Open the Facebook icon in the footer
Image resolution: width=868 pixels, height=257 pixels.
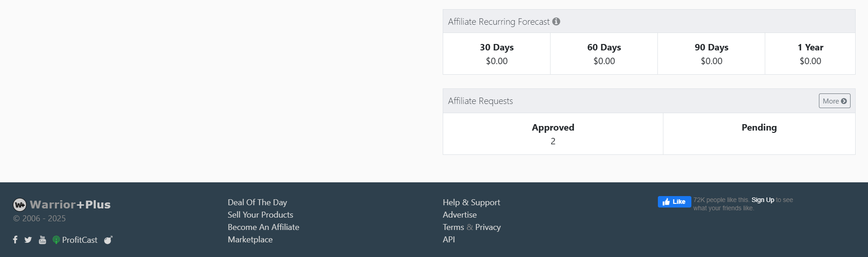(x=15, y=240)
